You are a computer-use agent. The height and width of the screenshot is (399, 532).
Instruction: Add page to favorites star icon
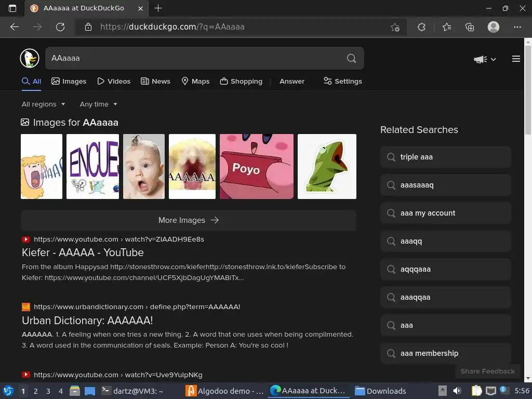click(395, 27)
